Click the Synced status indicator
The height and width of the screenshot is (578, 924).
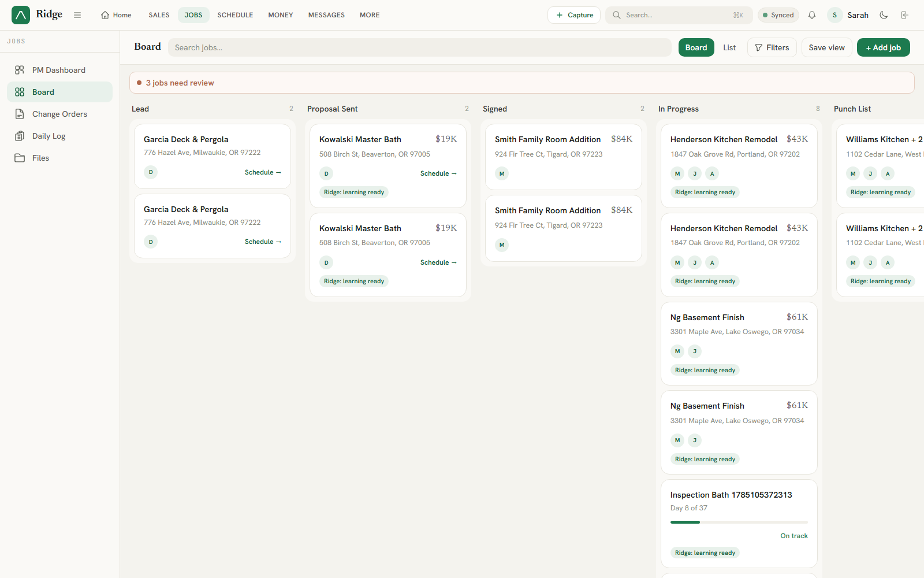[778, 15]
